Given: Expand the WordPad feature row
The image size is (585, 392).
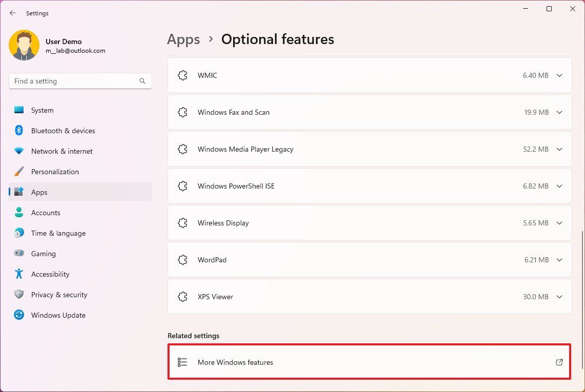Looking at the screenshot, I should [x=559, y=260].
